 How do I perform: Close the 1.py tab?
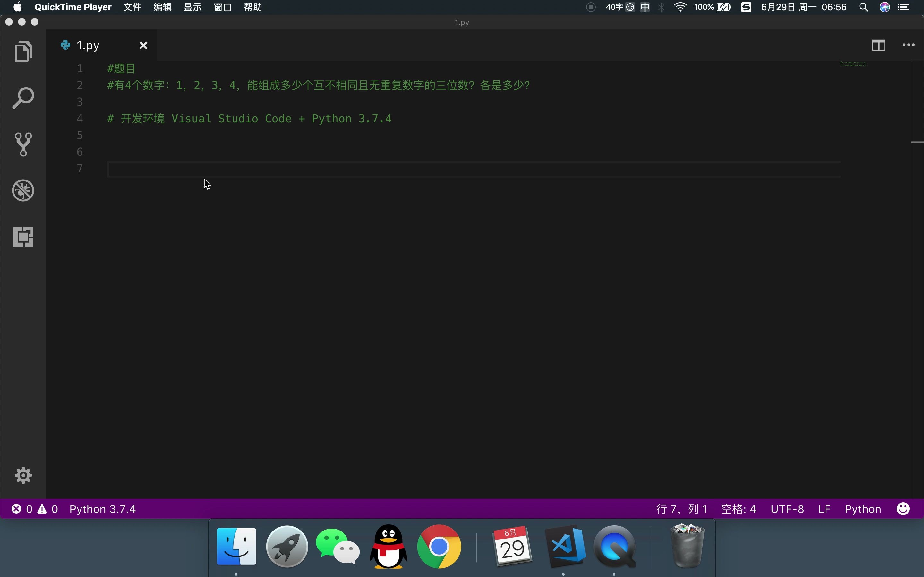(143, 45)
